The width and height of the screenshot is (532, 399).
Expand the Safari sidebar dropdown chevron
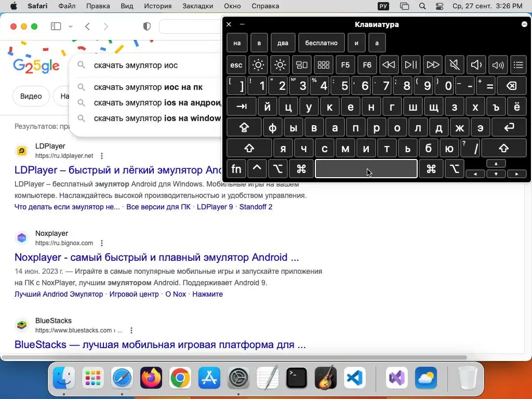(x=71, y=26)
